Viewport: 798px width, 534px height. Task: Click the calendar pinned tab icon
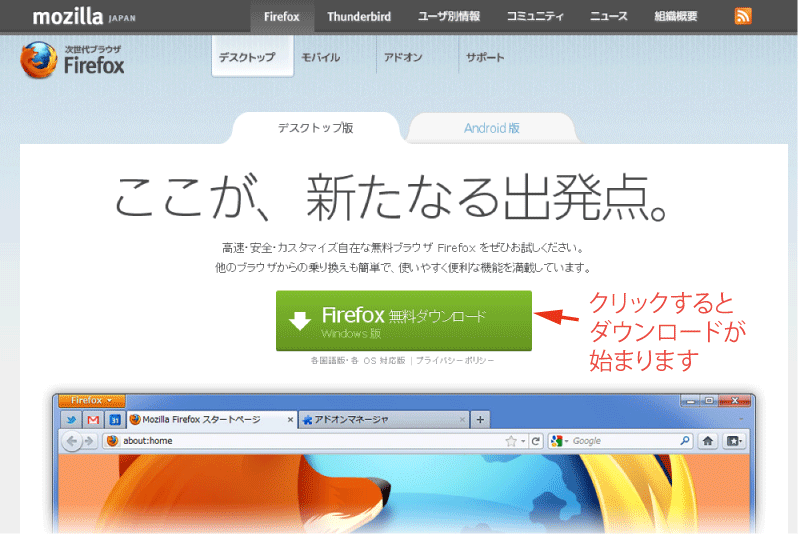(115, 420)
